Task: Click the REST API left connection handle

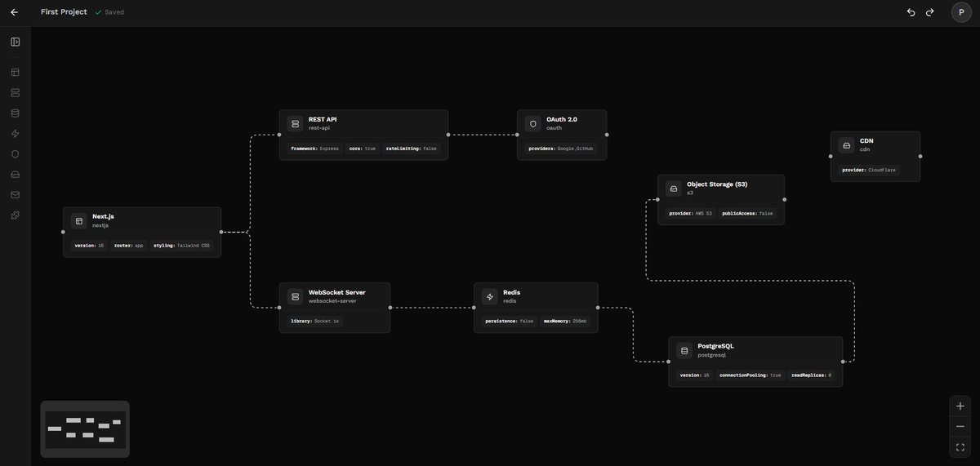Action: click(279, 135)
